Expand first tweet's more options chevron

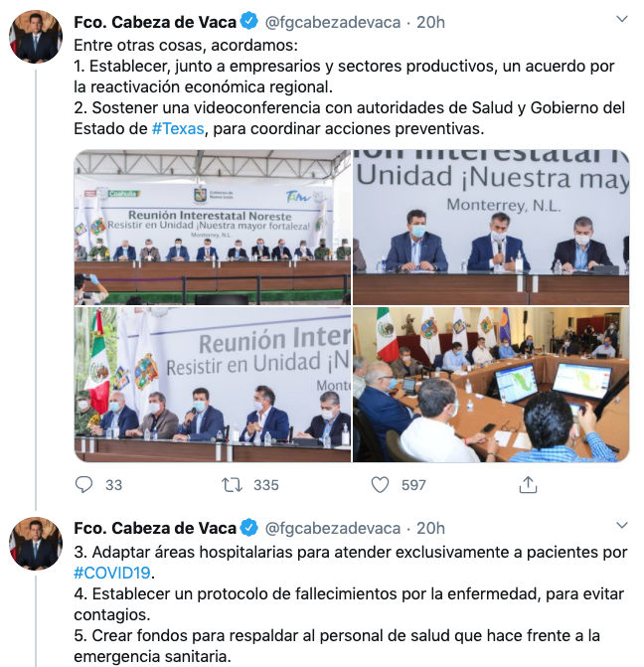[x=622, y=19]
